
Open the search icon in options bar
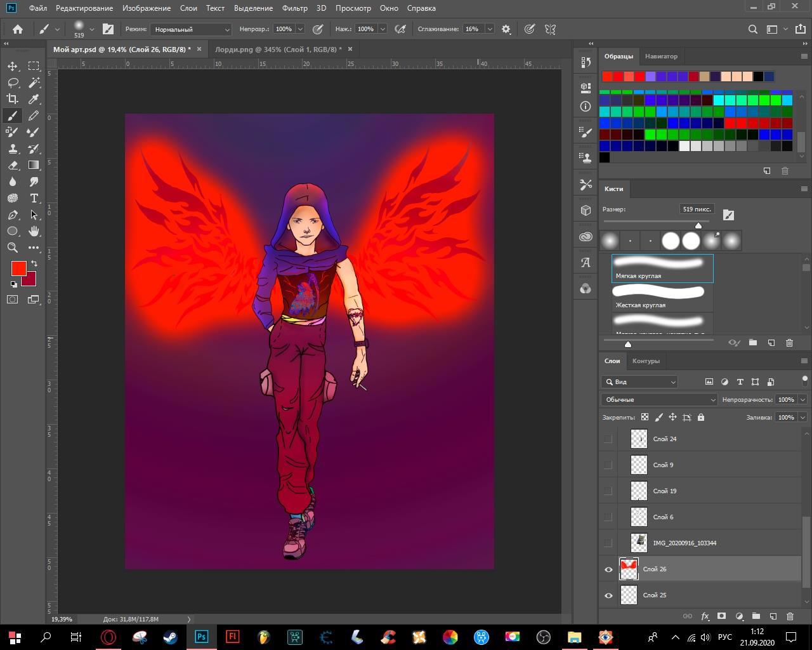tap(753, 29)
